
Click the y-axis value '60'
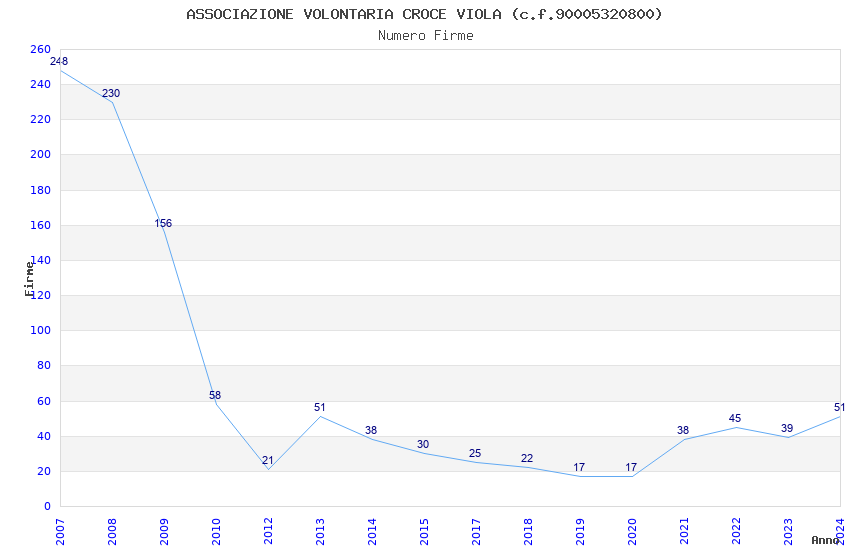point(44,402)
